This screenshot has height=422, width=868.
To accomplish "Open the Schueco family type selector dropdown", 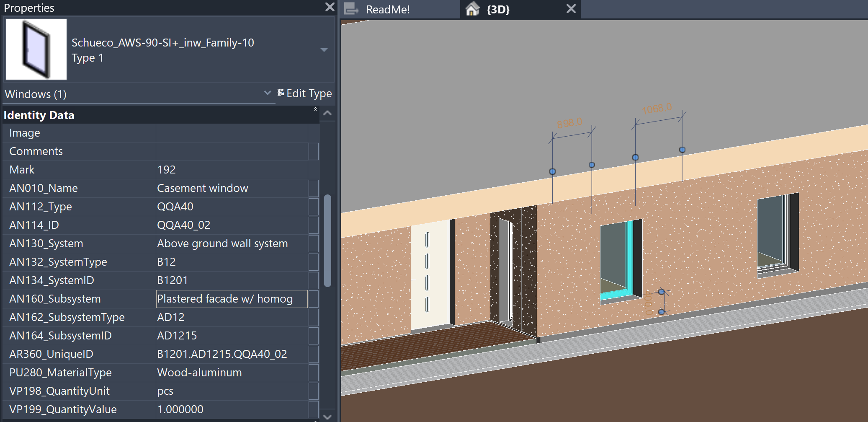I will 324,50.
